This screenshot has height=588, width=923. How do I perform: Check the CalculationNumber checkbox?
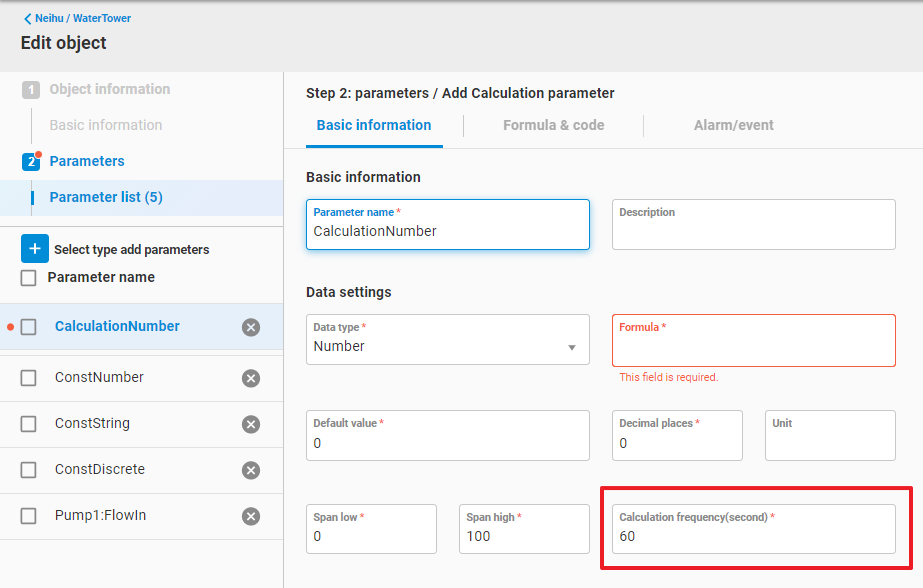click(29, 327)
